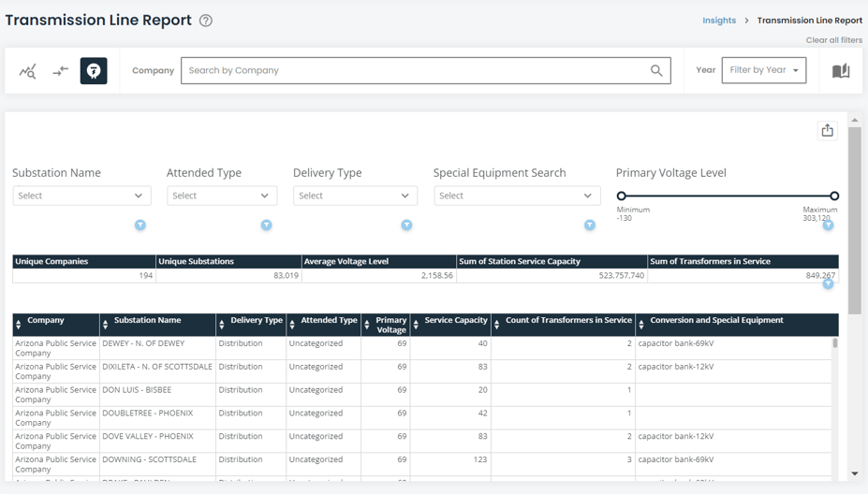
Task: Sort by Service Capacity column arrows
Action: 416,326
